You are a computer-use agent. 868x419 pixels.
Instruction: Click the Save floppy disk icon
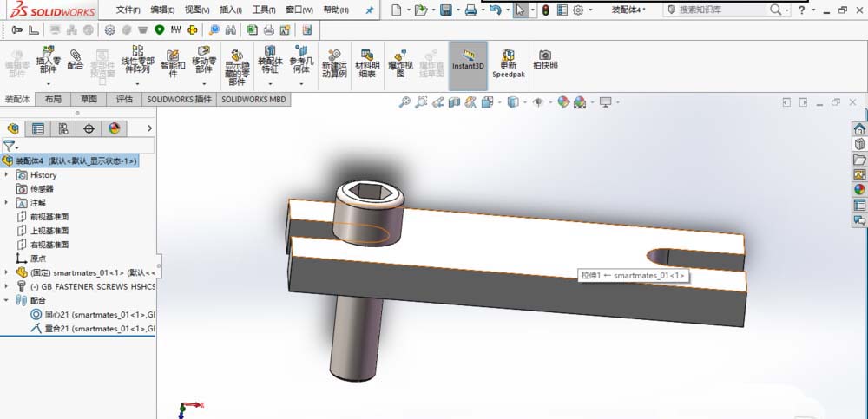point(445,10)
